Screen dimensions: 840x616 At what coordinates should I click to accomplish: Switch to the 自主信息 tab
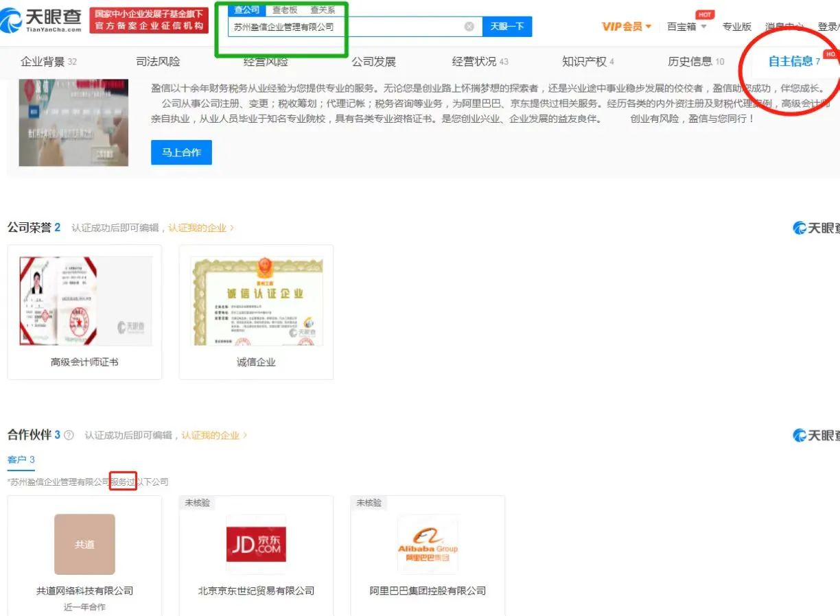click(x=794, y=62)
